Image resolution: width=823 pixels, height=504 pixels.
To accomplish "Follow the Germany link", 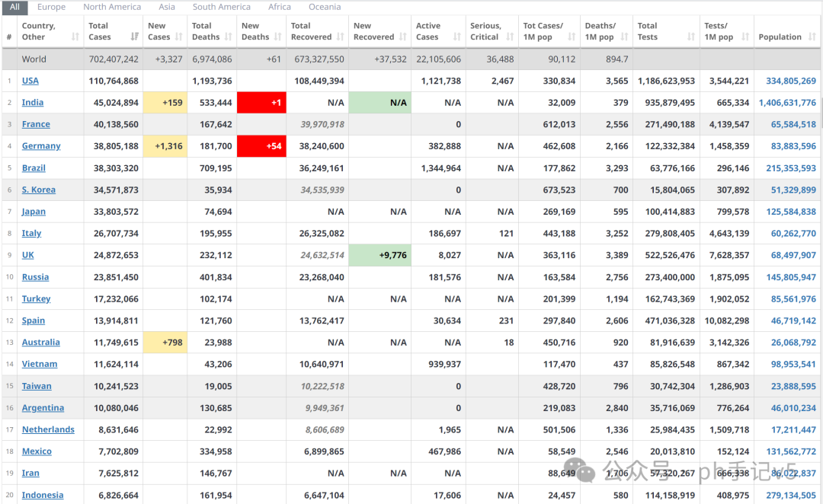I will [x=41, y=146].
